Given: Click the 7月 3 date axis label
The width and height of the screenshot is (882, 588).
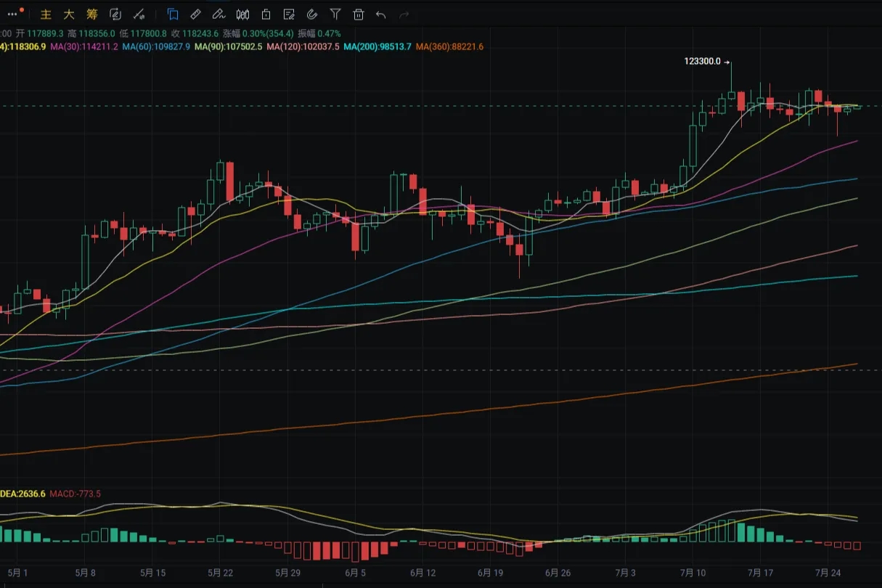Looking at the screenshot, I should coord(625,573).
